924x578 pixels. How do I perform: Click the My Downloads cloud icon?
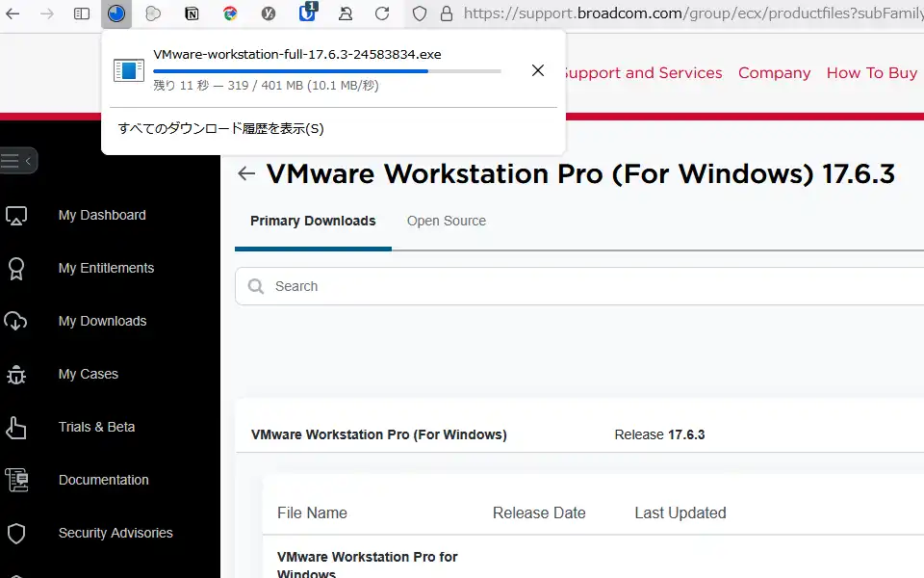click(16, 321)
